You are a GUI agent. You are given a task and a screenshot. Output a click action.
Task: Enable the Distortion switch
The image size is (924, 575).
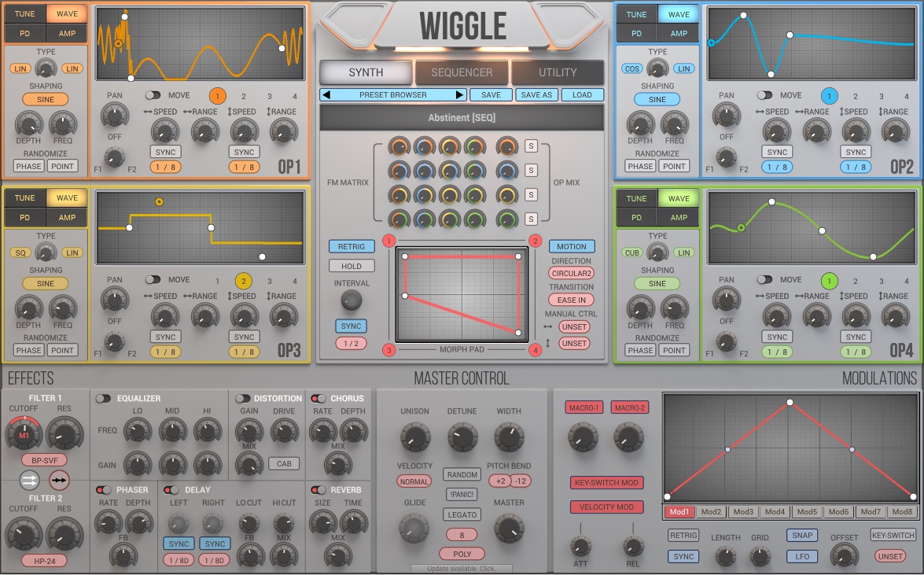tap(242, 399)
